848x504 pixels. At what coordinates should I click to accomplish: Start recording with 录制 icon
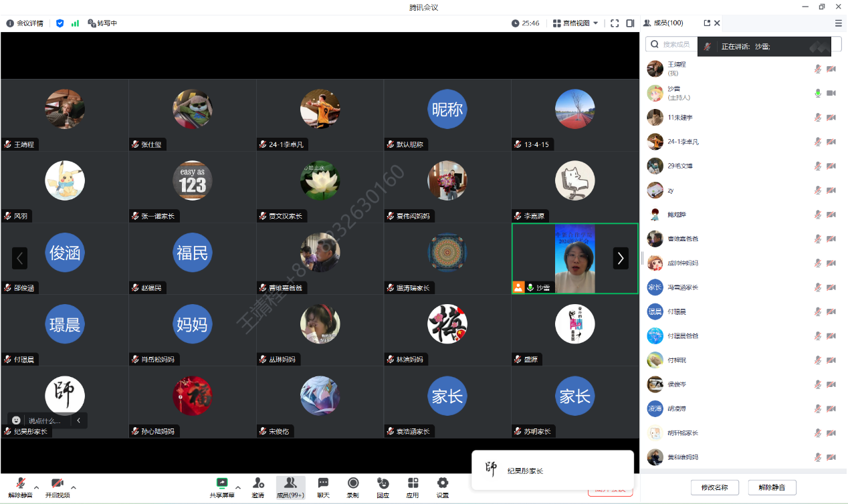coord(353,484)
